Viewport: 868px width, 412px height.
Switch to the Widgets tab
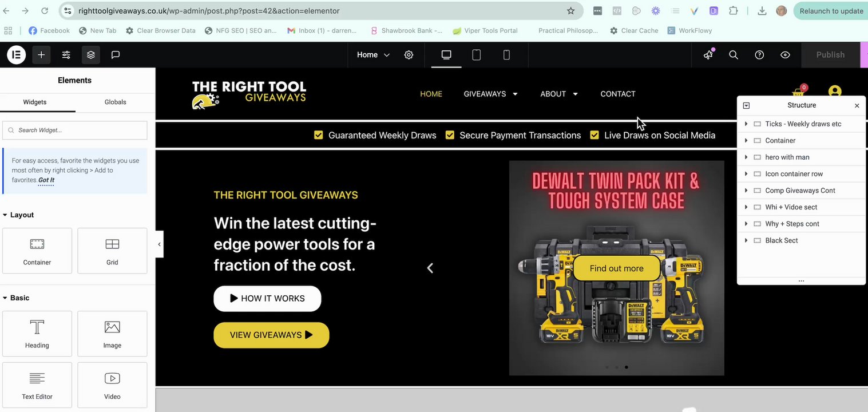tap(35, 102)
